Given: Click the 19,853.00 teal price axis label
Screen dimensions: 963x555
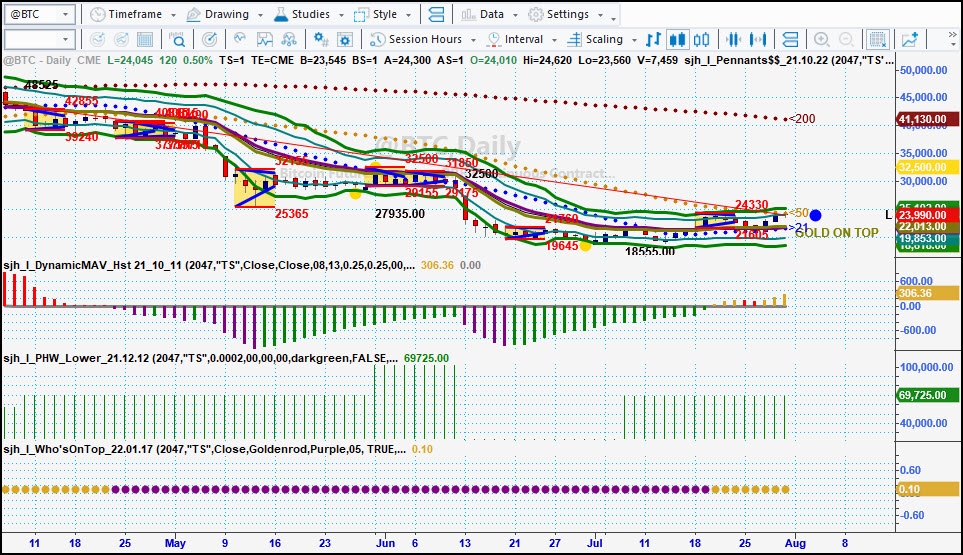Looking at the screenshot, I should coord(927,238).
